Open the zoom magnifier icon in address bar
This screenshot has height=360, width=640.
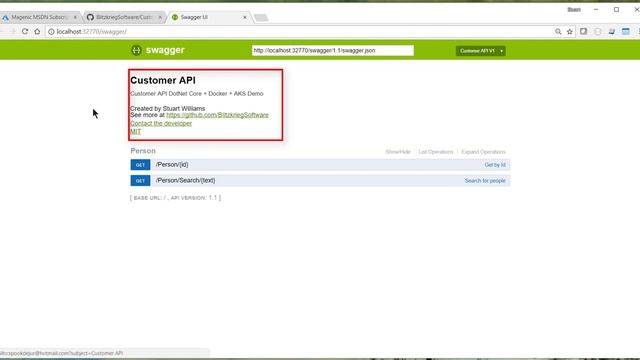(558, 31)
